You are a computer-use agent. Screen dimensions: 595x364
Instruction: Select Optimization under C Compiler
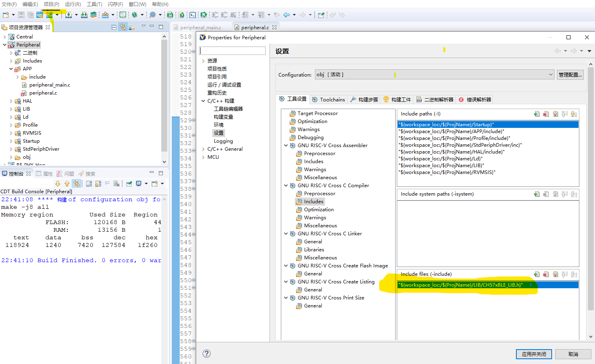[x=319, y=210]
